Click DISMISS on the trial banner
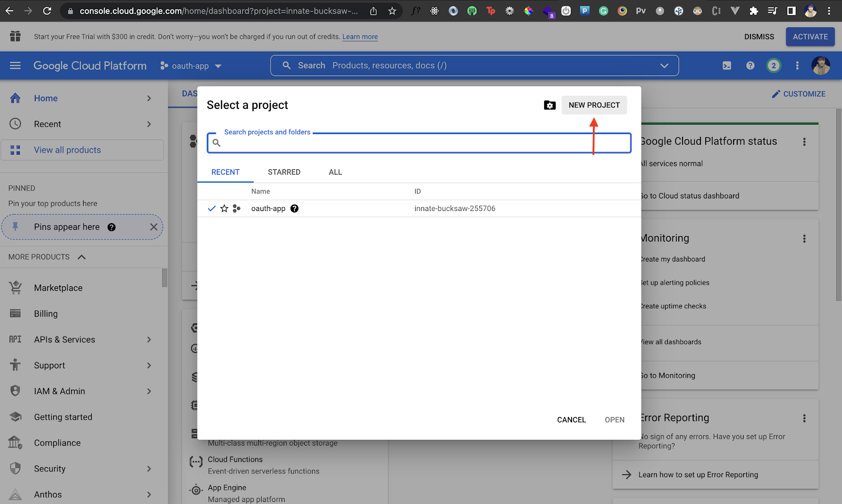 point(759,37)
